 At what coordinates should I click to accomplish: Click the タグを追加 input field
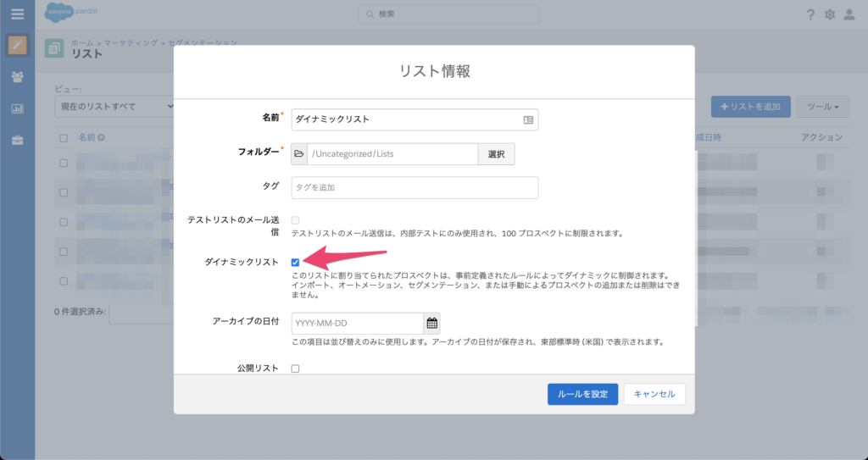(x=415, y=187)
